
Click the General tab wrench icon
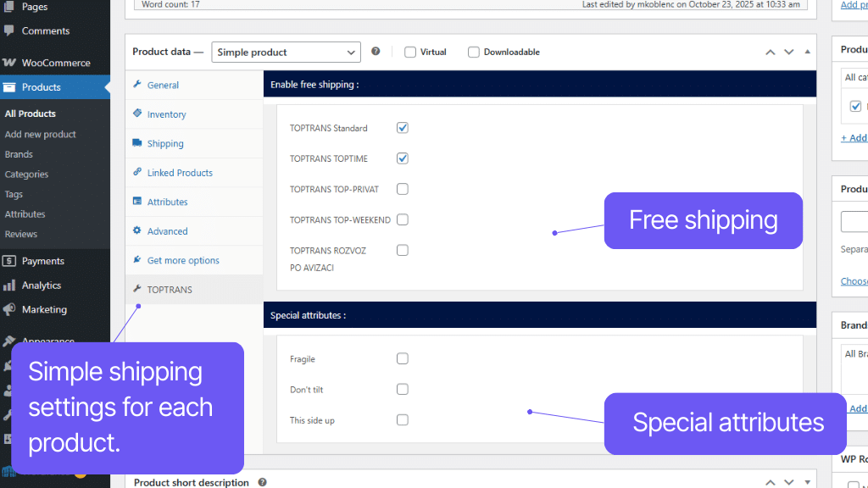coord(137,84)
